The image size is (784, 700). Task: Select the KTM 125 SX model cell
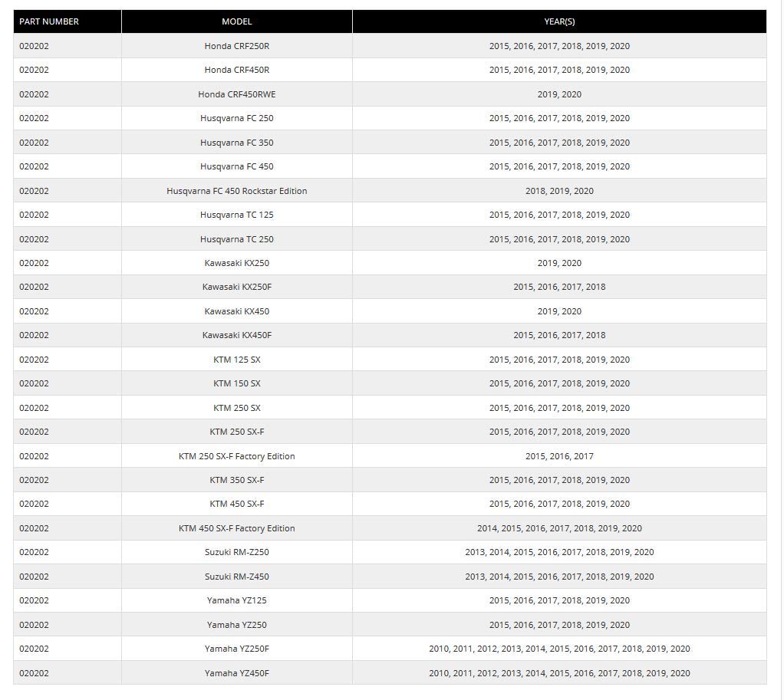coord(236,360)
